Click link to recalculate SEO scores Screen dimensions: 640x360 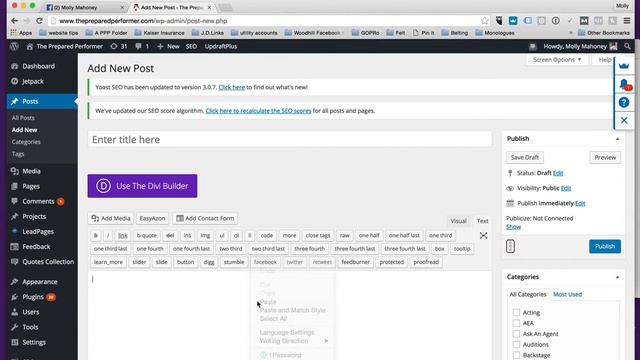pyautogui.click(x=258, y=111)
